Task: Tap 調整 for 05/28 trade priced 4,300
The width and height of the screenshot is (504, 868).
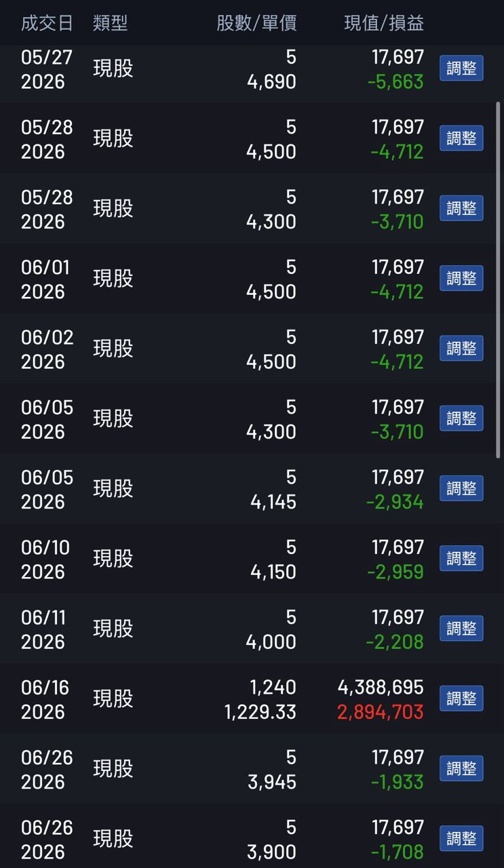Action: click(461, 208)
